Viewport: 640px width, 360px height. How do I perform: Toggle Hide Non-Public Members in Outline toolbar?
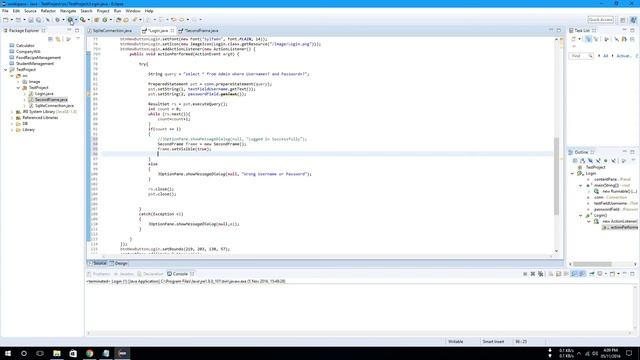(606, 160)
